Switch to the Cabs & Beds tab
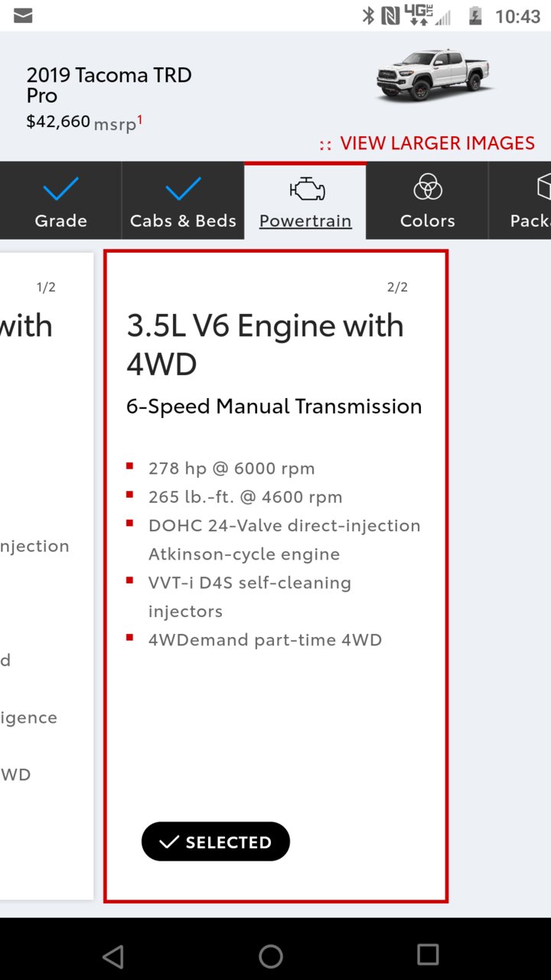551x980 pixels. (183, 201)
